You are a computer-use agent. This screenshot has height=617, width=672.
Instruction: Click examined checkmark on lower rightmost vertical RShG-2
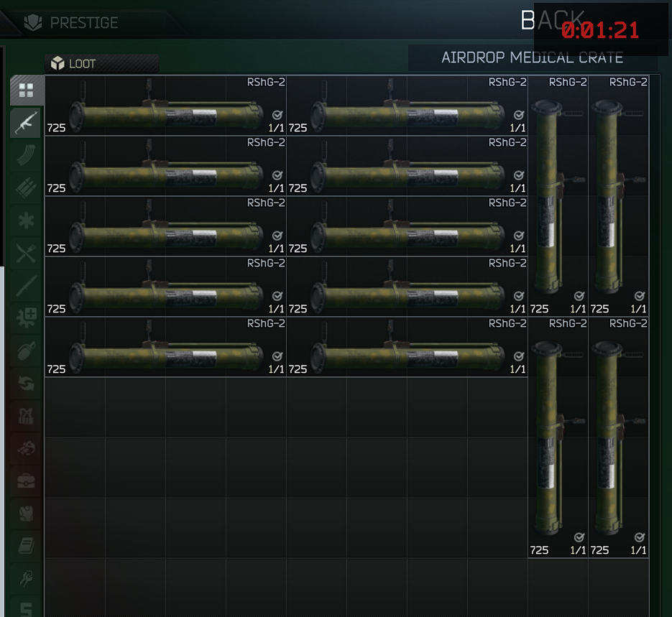coord(640,537)
